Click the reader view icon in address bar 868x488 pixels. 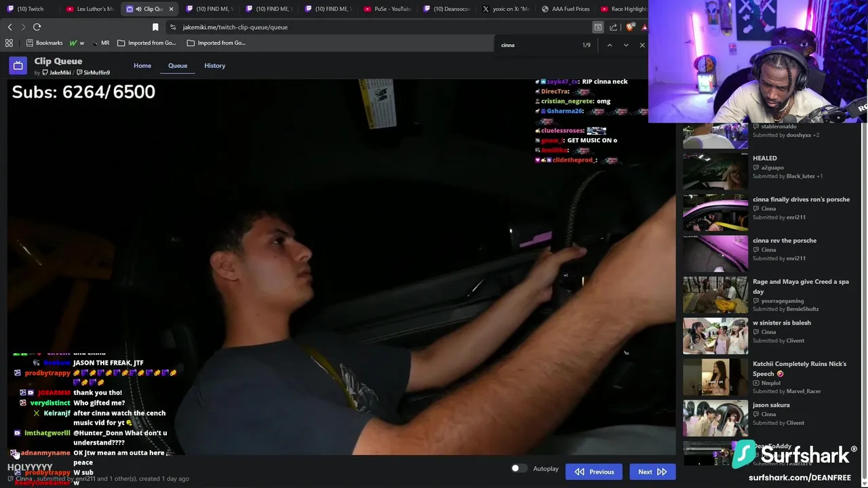click(598, 27)
